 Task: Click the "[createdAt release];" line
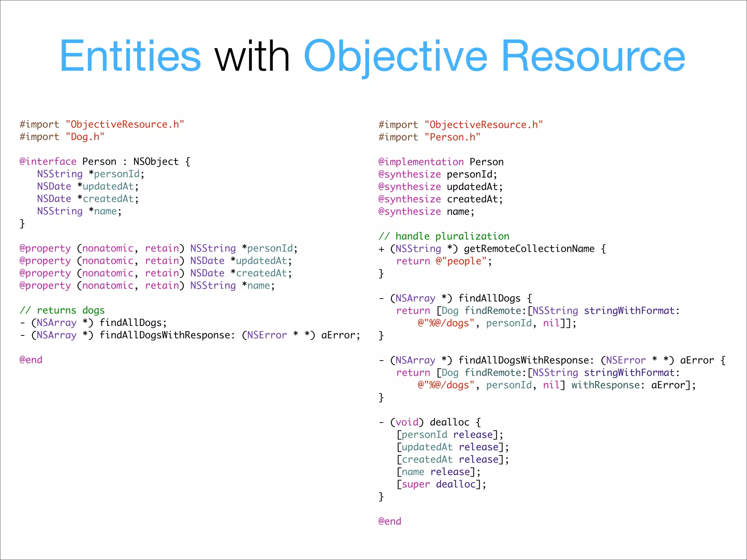point(453,460)
